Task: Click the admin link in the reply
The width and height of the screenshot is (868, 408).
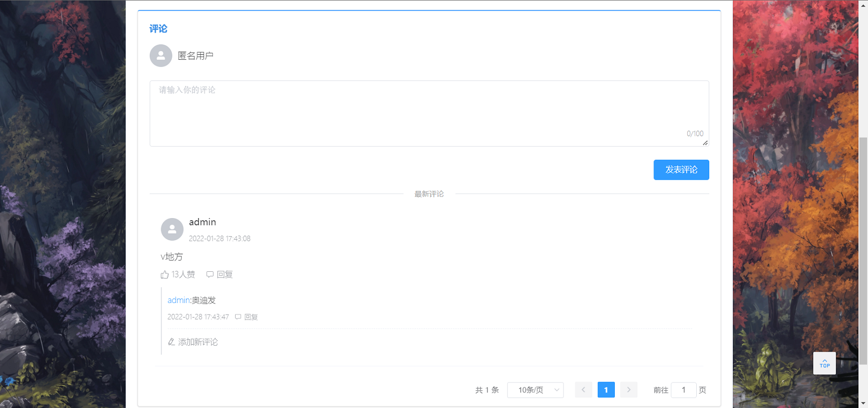Action: (178, 300)
